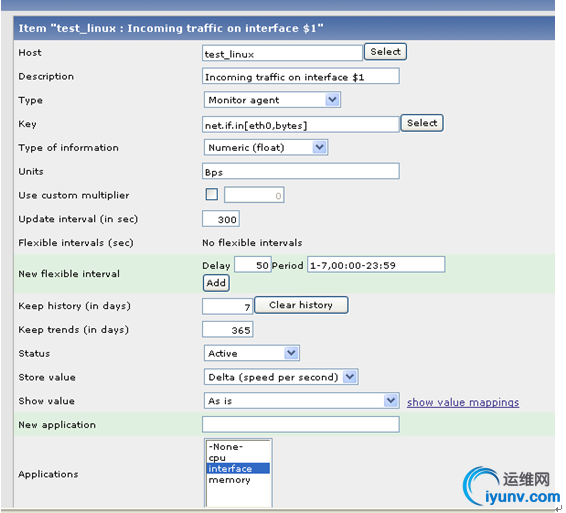Screen dimensions: 566x513
Task: Click the Select button next to Key
Action: 422,123
